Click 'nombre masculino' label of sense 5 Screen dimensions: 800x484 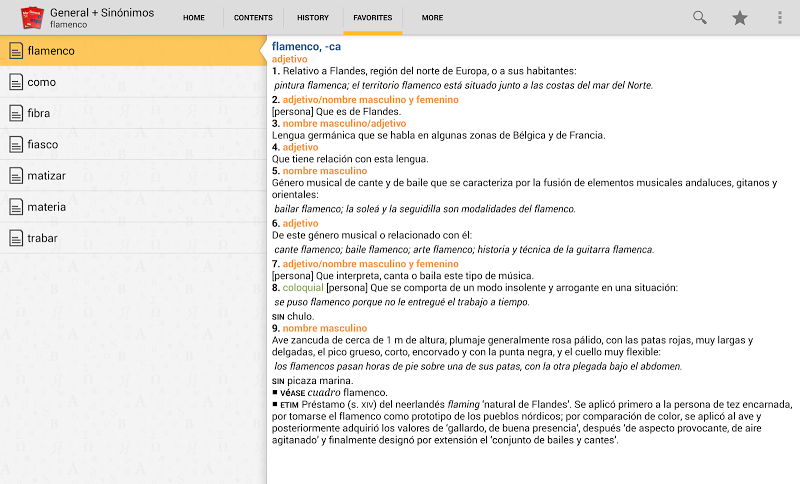325,171
